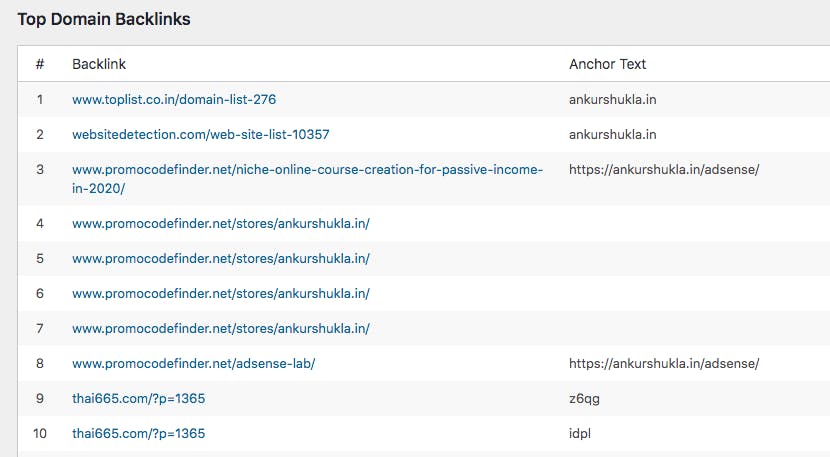830x457 pixels.
Task: Click the promocodefinder stores link in row 5
Action: click(x=221, y=258)
